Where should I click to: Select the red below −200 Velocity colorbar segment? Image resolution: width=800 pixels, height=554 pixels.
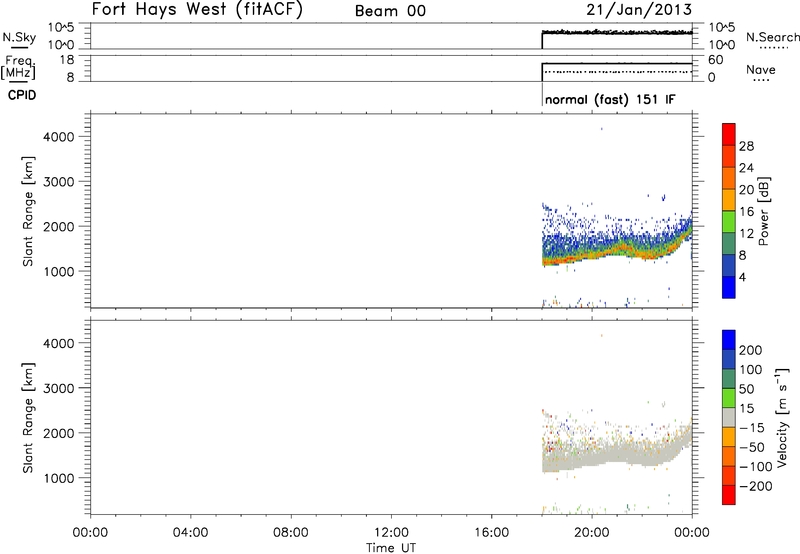tap(729, 495)
